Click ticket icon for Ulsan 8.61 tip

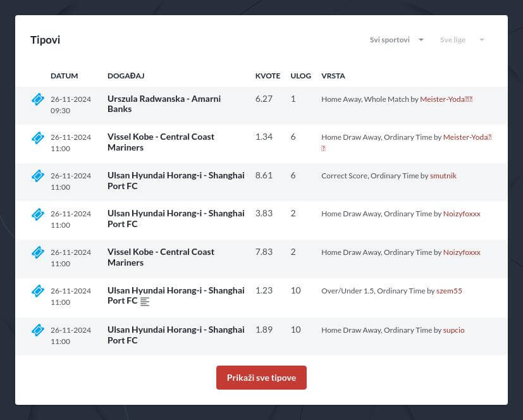[37, 176]
